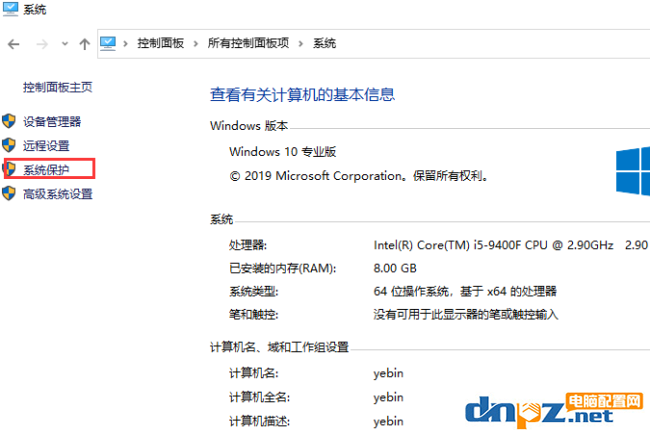Open 远程设置
Image resolution: width=650 pixels, height=435 pixels.
46,146
